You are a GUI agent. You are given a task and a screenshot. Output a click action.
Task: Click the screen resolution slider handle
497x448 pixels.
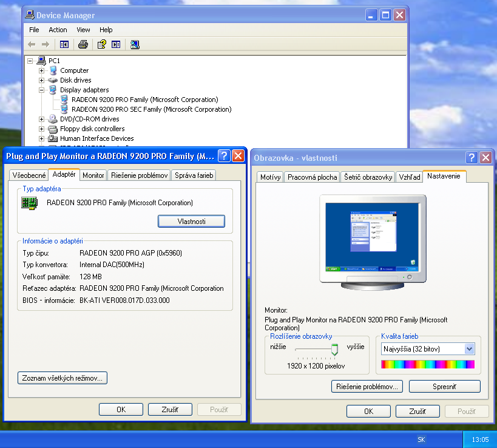coord(334,349)
